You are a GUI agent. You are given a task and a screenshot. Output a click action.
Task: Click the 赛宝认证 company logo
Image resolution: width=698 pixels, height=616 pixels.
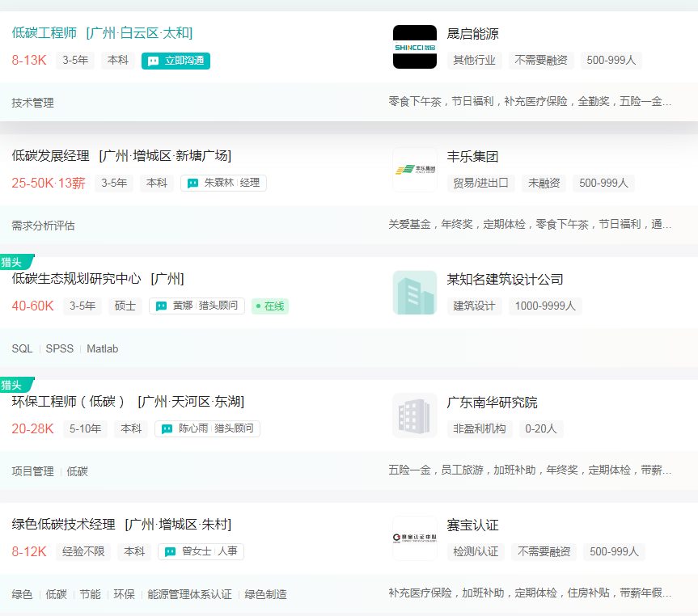(414, 538)
